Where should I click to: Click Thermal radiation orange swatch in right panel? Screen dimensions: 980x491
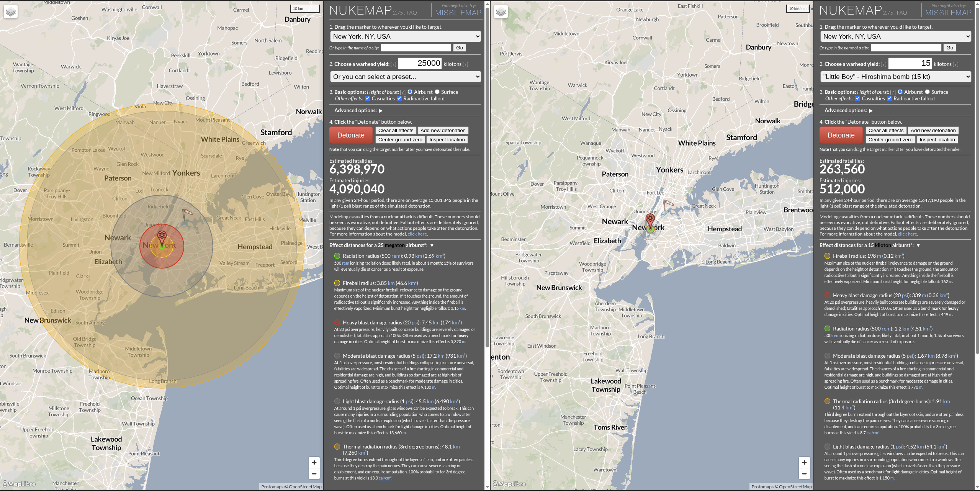pyautogui.click(x=827, y=401)
